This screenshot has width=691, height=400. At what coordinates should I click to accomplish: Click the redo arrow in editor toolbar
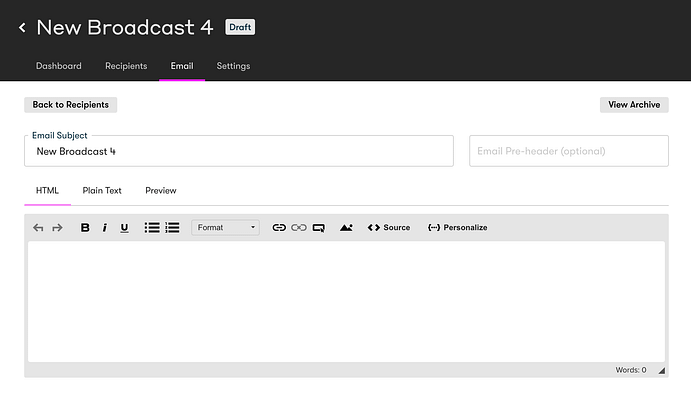coord(57,228)
